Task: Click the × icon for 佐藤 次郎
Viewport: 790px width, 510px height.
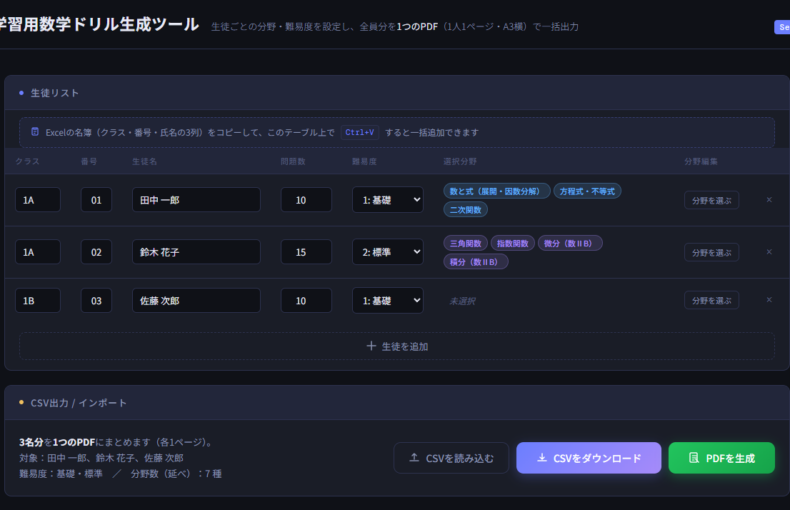Action: pos(768,300)
